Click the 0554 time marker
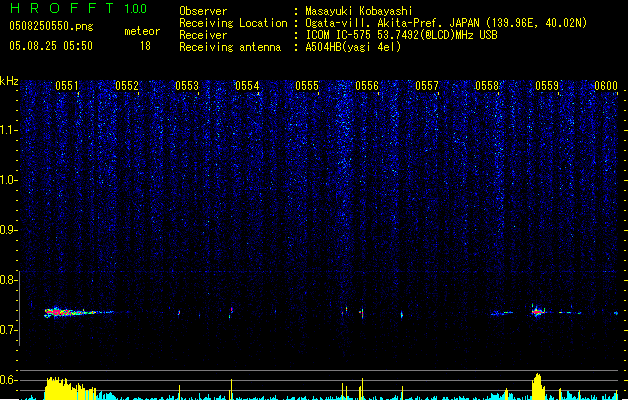 (247, 86)
